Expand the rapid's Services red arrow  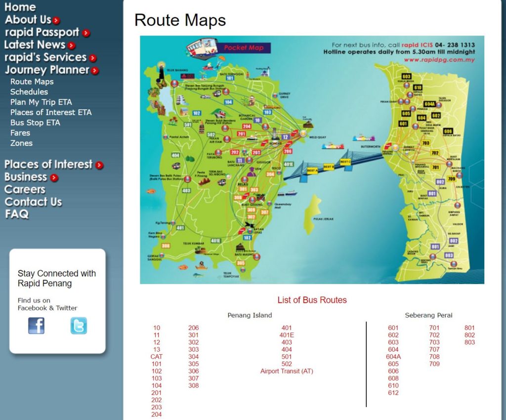pos(93,58)
